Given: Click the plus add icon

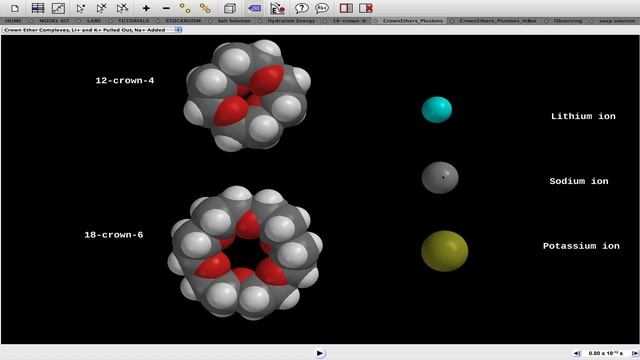Looking at the screenshot, I should 146,8.
